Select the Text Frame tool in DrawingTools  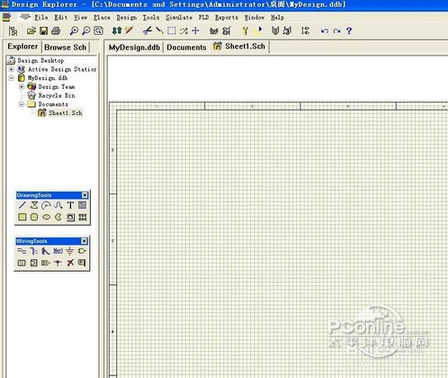click(82, 205)
